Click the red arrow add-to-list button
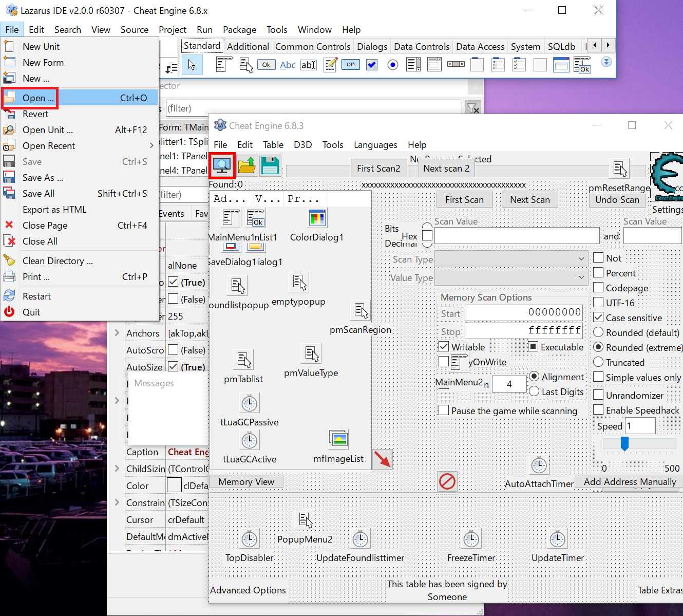 (382, 459)
